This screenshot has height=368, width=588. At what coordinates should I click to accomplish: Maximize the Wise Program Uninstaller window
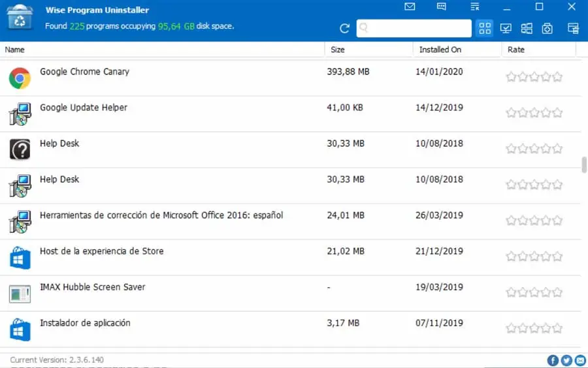click(x=539, y=7)
